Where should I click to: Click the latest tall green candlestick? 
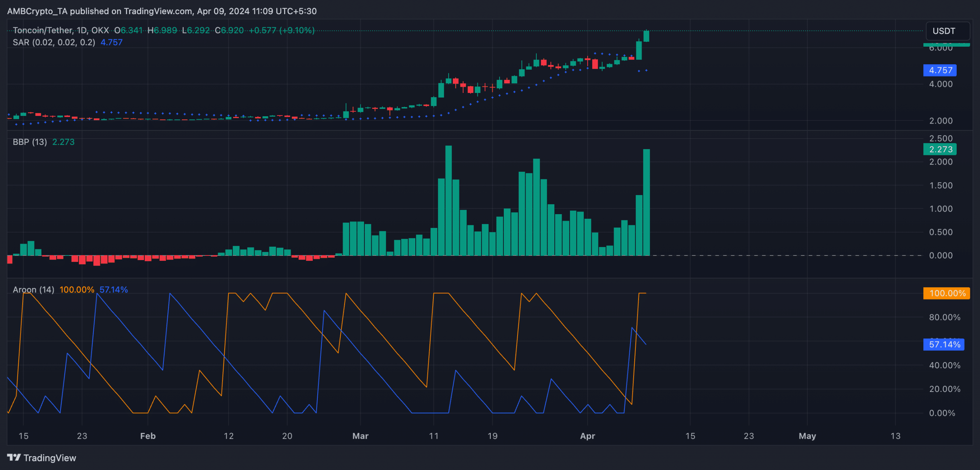[x=646, y=36]
